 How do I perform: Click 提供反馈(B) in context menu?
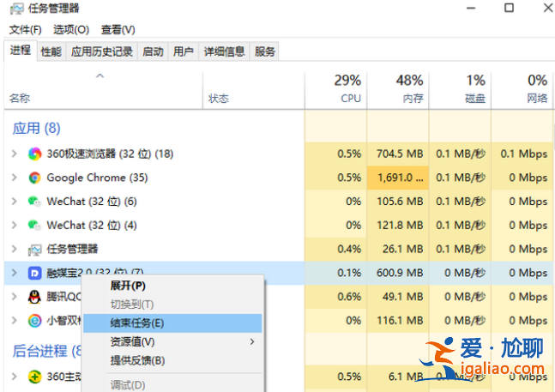(137, 360)
